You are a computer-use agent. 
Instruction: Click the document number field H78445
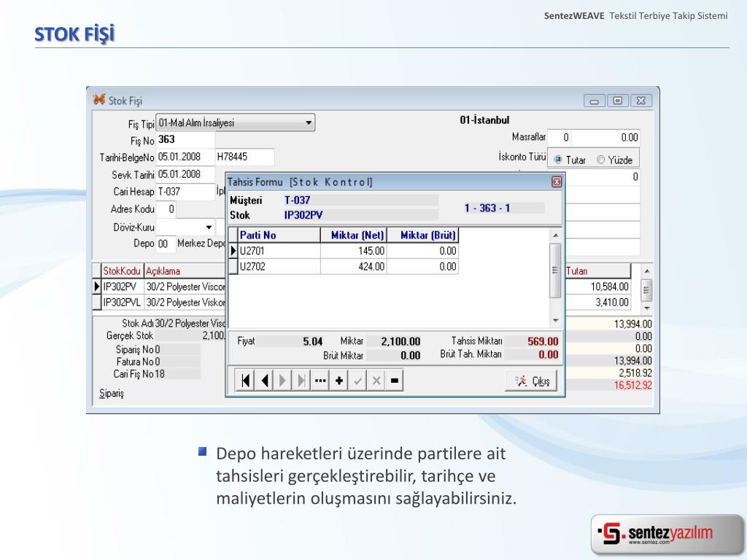[x=245, y=157]
